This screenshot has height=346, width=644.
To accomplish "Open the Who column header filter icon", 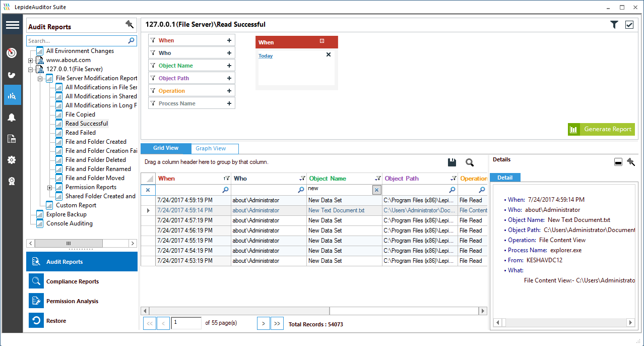I will point(302,179).
